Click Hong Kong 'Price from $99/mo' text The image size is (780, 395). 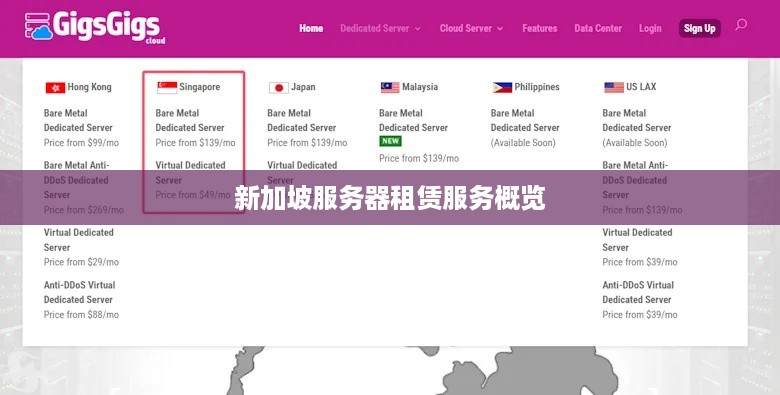click(x=81, y=143)
